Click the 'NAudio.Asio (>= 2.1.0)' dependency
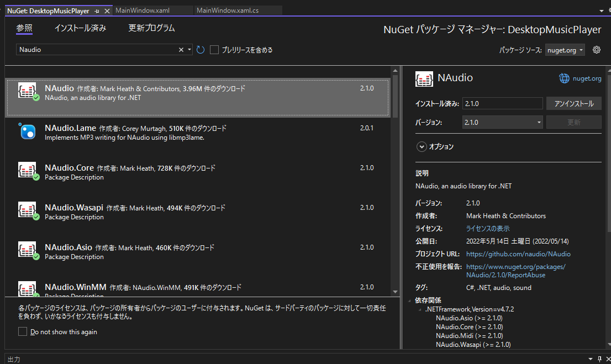Viewport: 611px width, 364px height. coord(469,318)
